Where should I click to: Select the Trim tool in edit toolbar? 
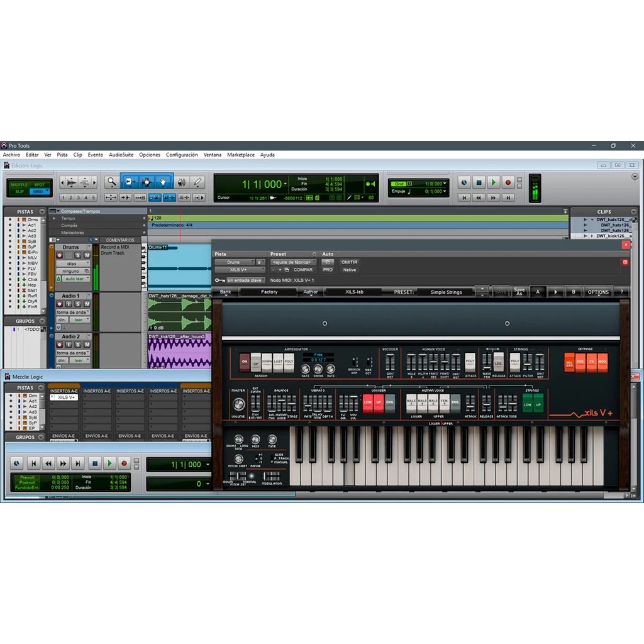130,182
